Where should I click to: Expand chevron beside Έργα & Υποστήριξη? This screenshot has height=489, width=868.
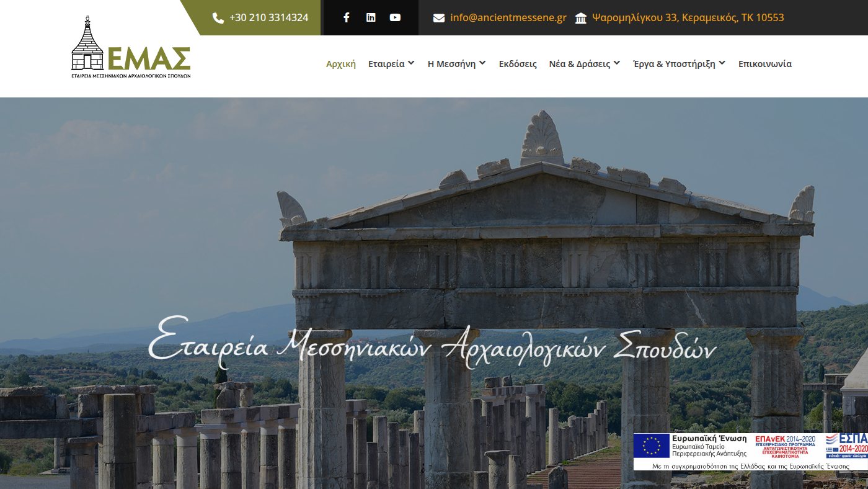722,63
